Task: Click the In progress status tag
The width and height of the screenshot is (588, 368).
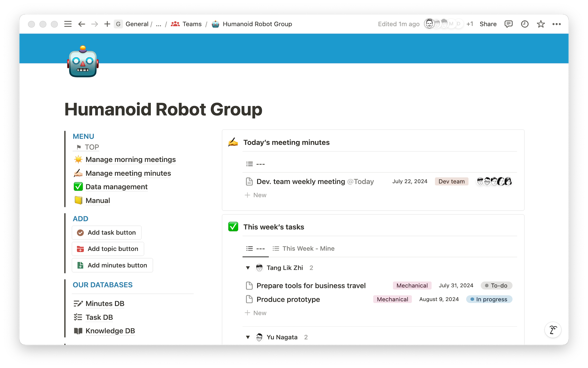Action: (x=489, y=299)
